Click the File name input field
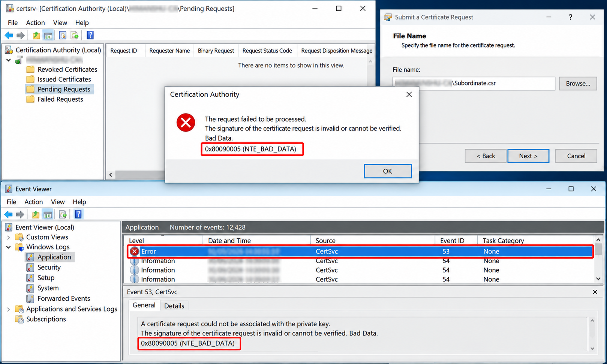The height and width of the screenshot is (364, 607). pos(474,83)
